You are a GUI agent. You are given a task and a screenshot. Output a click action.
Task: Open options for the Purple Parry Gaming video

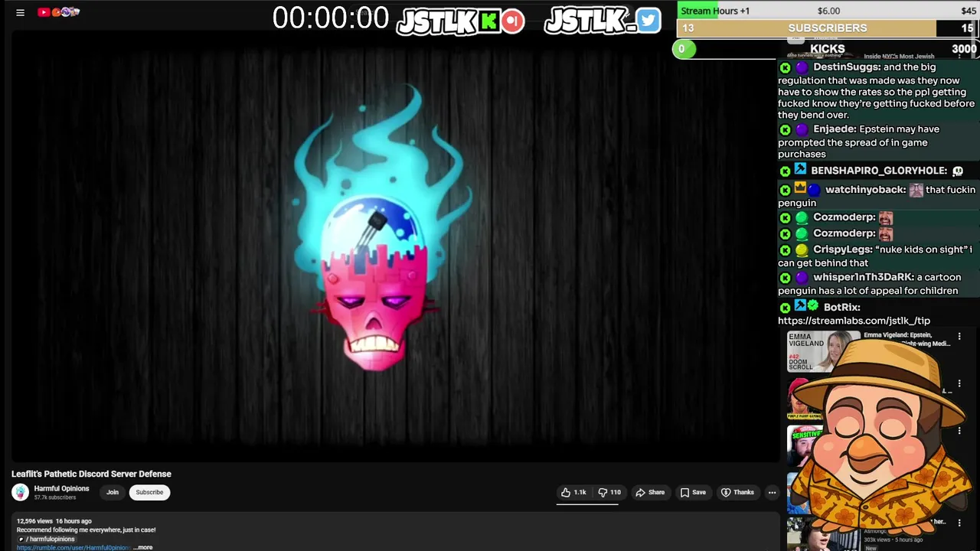[959, 385]
